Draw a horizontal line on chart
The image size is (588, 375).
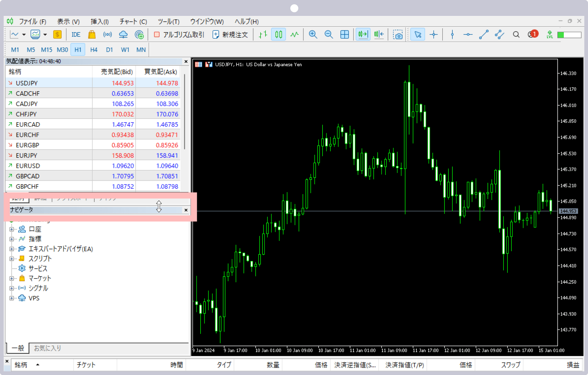coord(468,35)
